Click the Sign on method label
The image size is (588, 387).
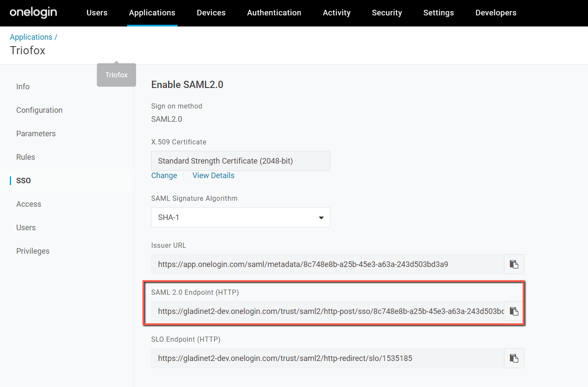pos(177,106)
